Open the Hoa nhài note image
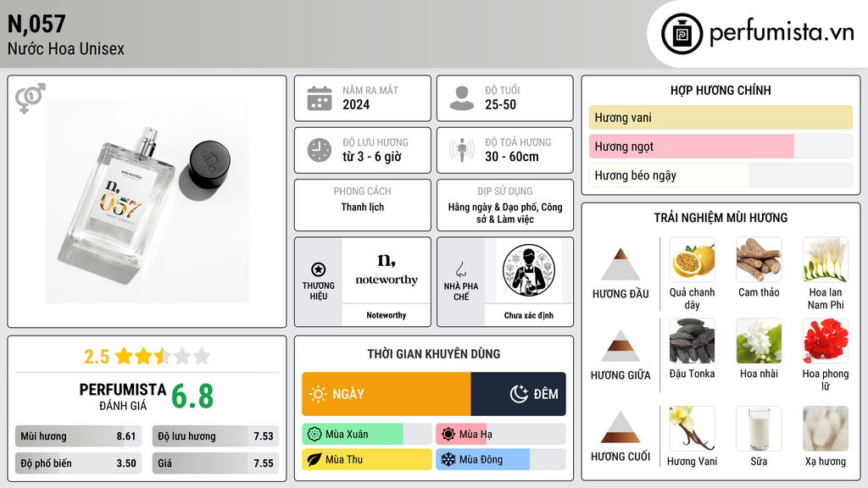Image resolution: width=868 pixels, height=488 pixels. [759, 341]
